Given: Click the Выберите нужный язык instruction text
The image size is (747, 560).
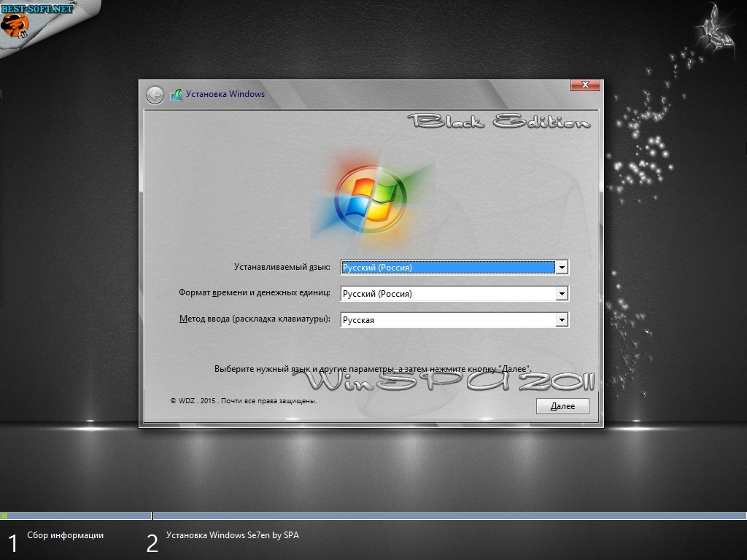Looking at the screenshot, I should pos(373,369).
